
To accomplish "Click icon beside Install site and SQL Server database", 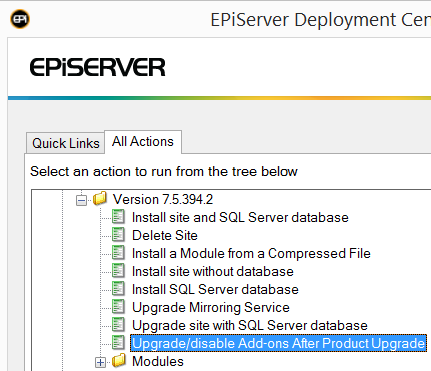I will tap(118, 217).
